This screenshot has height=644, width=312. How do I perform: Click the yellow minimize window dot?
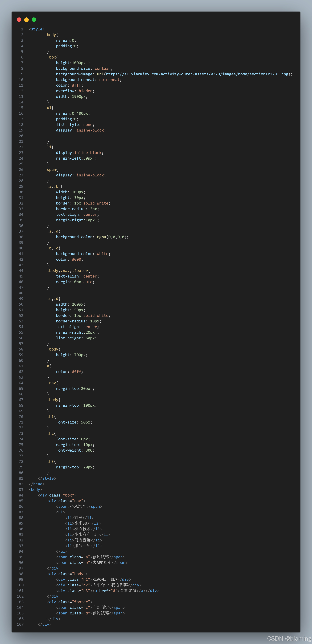click(x=26, y=20)
